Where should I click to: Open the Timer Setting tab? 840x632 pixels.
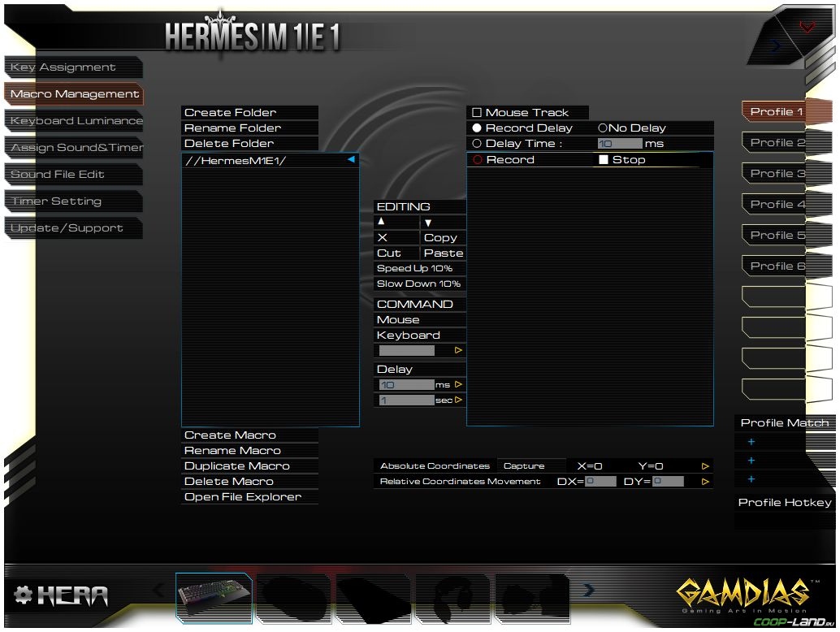73,201
